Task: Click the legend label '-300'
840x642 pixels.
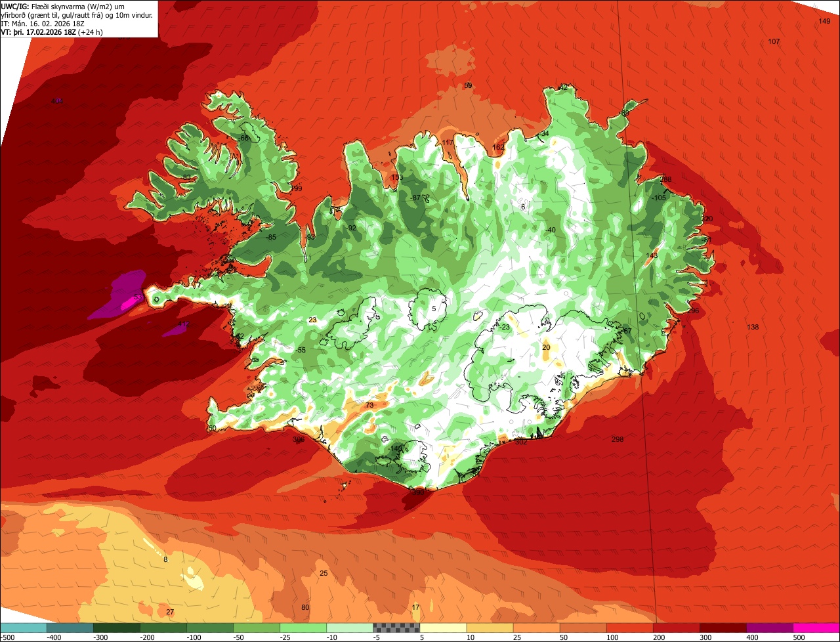Action: [x=100, y=637]
